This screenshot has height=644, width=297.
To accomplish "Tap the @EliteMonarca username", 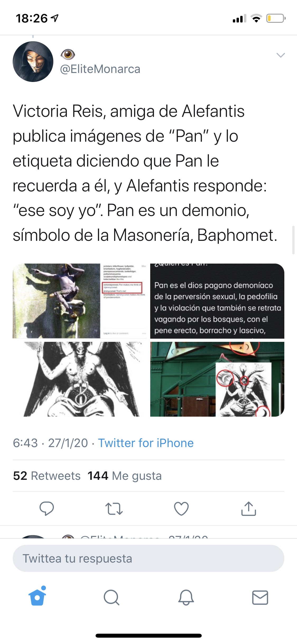I will [x=100, y=69].
